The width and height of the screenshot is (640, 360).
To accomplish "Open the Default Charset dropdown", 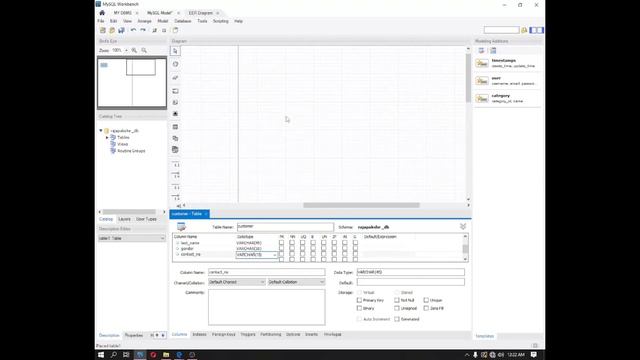I will click(237, 282).
